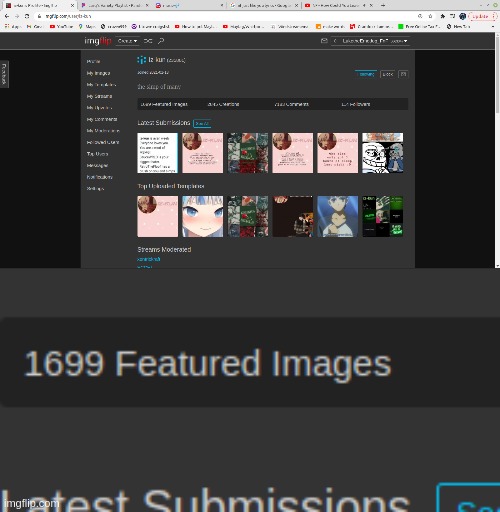The width and height of the screenshot is (500, 512).
Task: Open My Images in the sidebar
Action: 98,73
